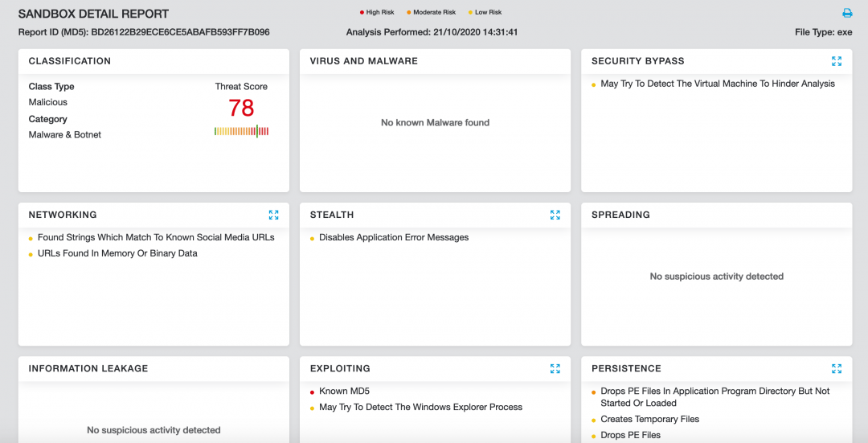Click the threat score gauge bar

coord(241,131)
